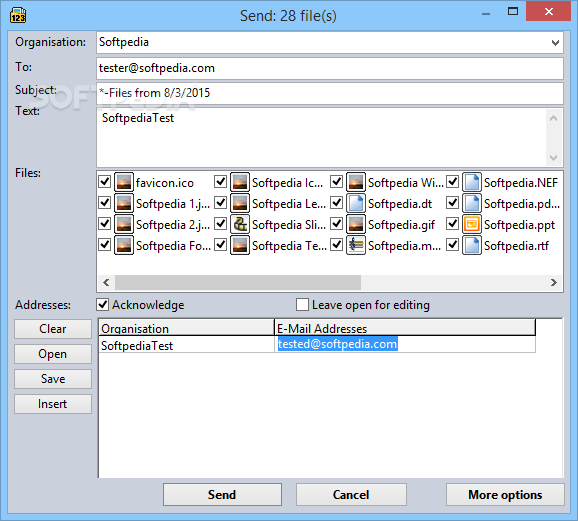Click the Softpedia 1.j... image icon
This screenshot has width=578, height=521.
[x=124, y=203]
